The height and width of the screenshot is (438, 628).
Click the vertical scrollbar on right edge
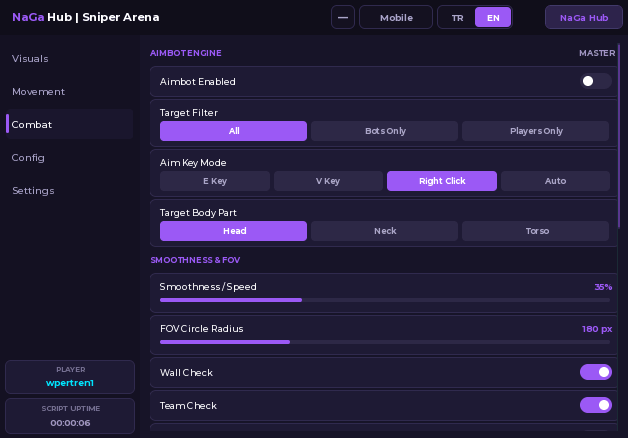(x=619, y=136)
